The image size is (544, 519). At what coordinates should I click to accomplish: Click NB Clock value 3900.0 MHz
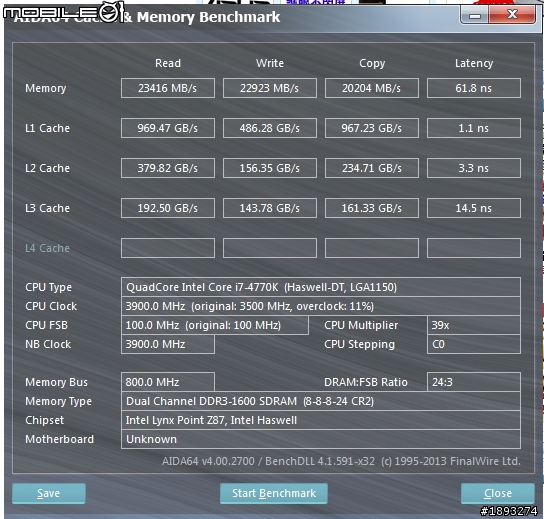point(168,344)
